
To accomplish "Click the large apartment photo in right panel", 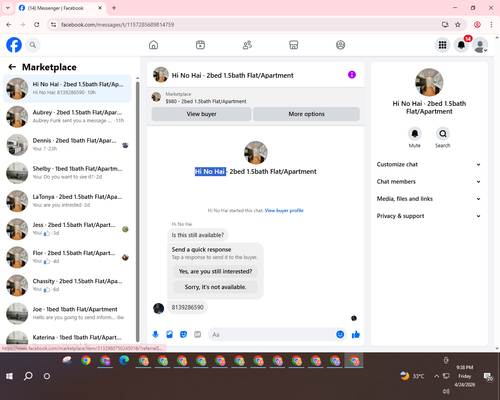I will (429, 82).
